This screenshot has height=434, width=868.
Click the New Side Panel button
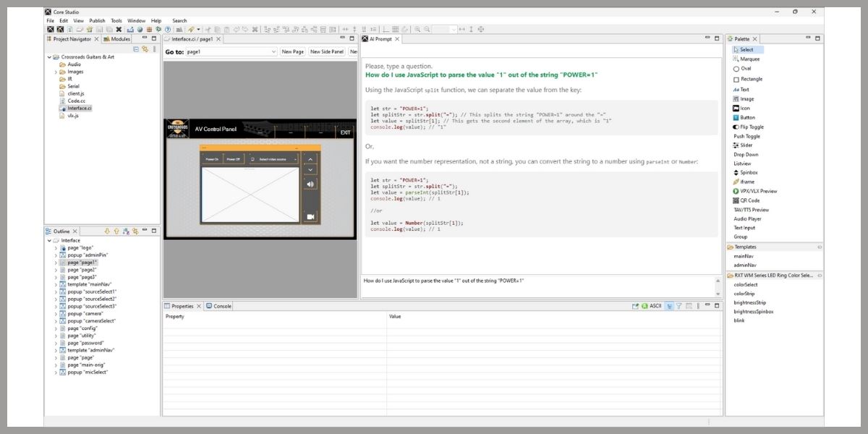point(326,52)
